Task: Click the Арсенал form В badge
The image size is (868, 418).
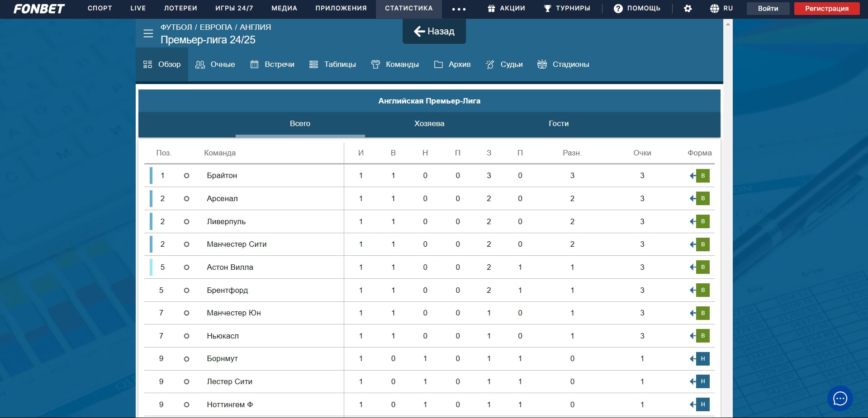Action: (x=703, y=198)
